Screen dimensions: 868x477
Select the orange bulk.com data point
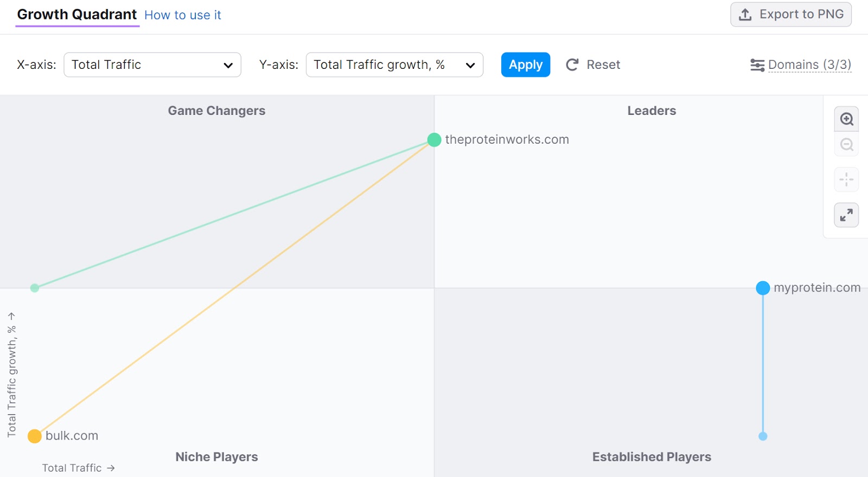tap(35, 436)
